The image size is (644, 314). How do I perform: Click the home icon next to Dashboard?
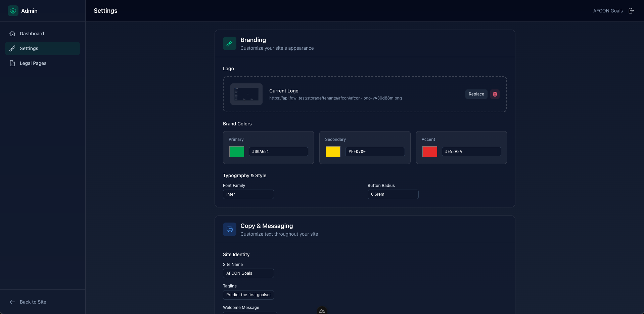12,34
